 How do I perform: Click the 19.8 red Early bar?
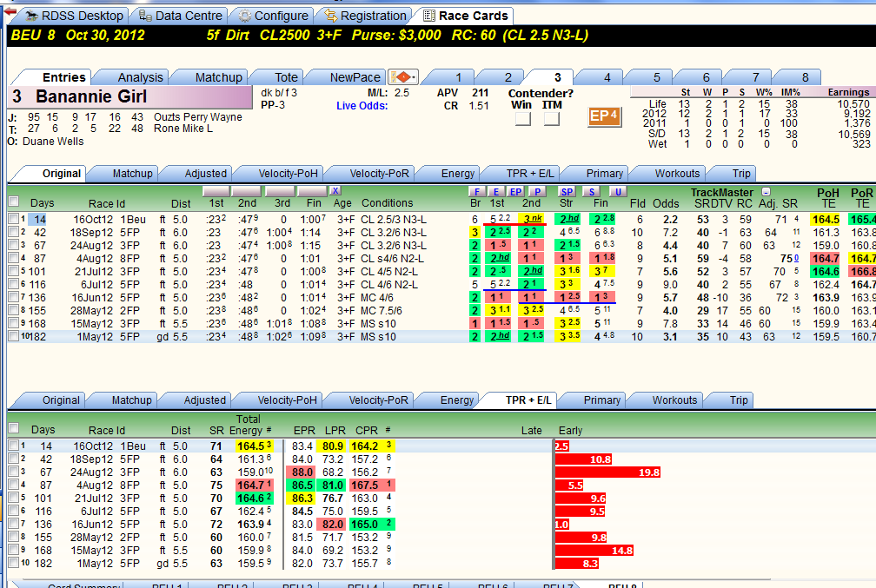pyautogui.click(x=608, y=472)
